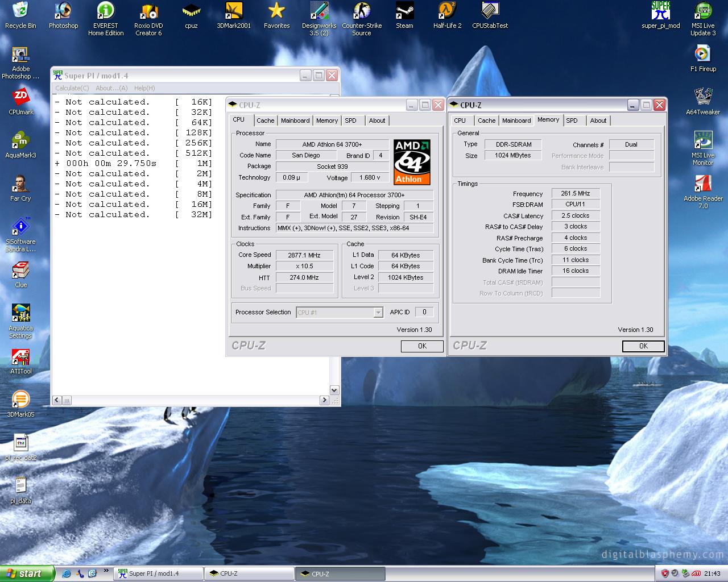
Task: Click the ATI tray icon
Action: coord(696,573)
